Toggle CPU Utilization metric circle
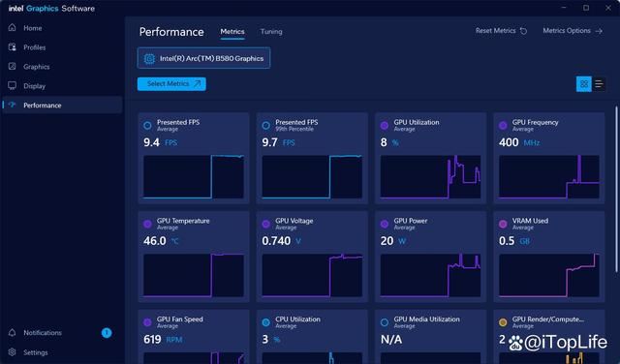This screenshot has width=620, height=364. pyautogui.click(x=266, y=322)
